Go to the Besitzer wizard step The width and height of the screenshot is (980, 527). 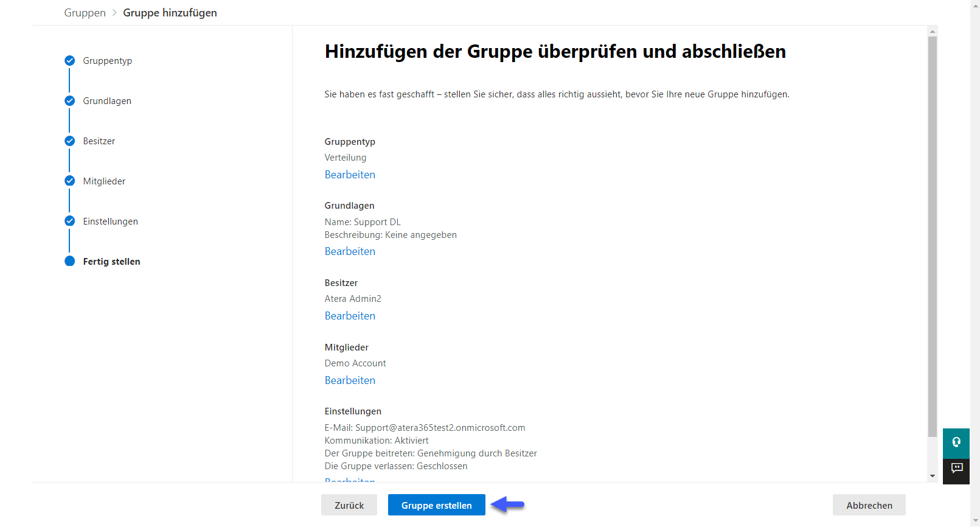tap(99, 141)
